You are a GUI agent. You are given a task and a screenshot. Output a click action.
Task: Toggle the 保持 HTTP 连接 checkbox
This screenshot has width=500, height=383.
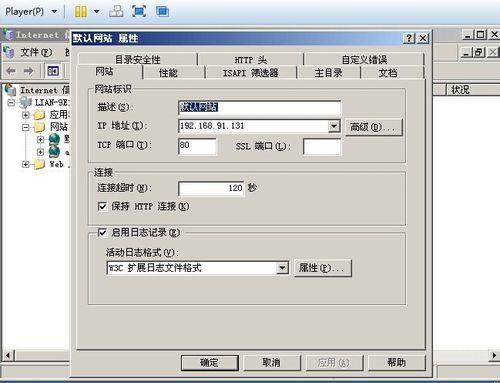(x=103, y=206)
